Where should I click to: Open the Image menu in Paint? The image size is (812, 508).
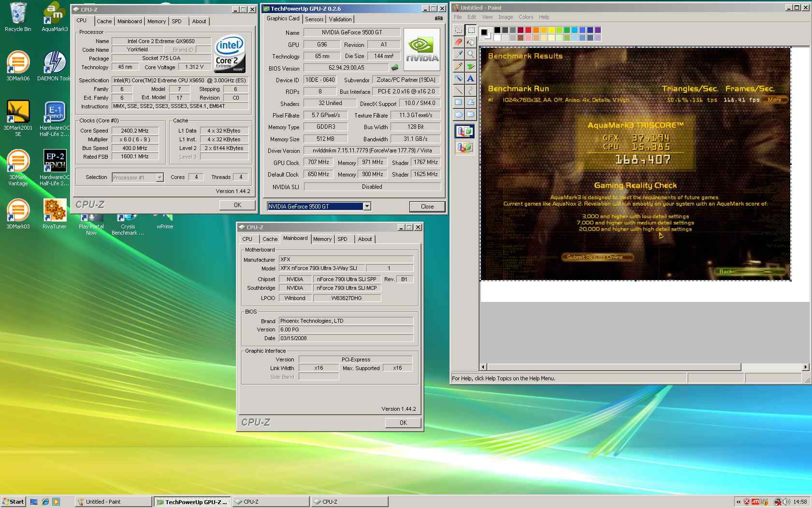pos(506,17)
